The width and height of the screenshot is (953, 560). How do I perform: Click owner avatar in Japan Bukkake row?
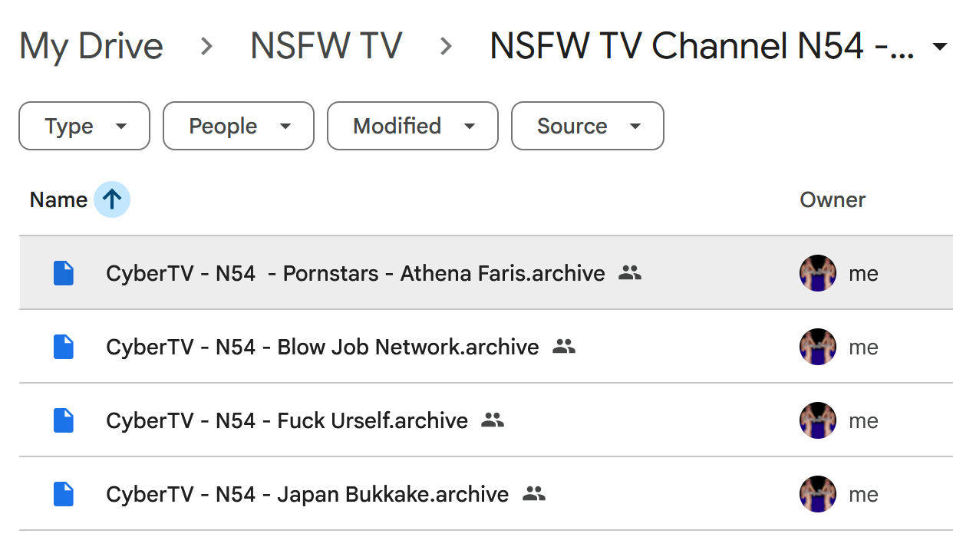click(817, 494)
